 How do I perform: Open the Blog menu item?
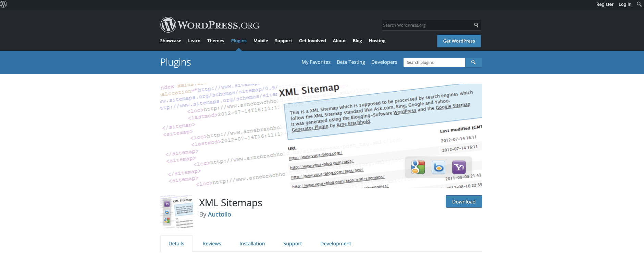pos(357,40)
